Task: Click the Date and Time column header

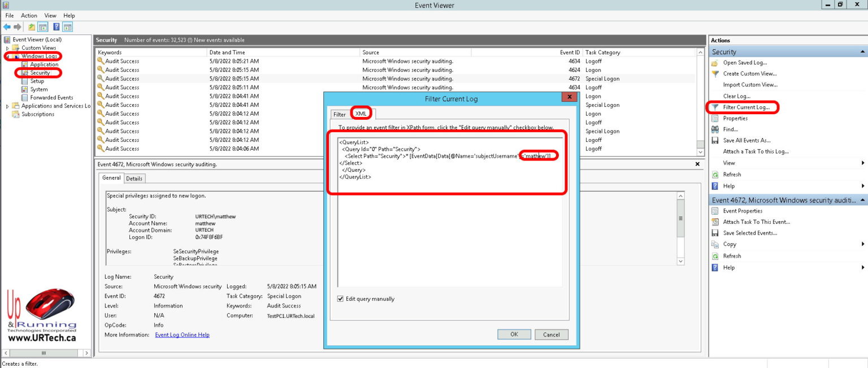Action: tap(227, 53)
